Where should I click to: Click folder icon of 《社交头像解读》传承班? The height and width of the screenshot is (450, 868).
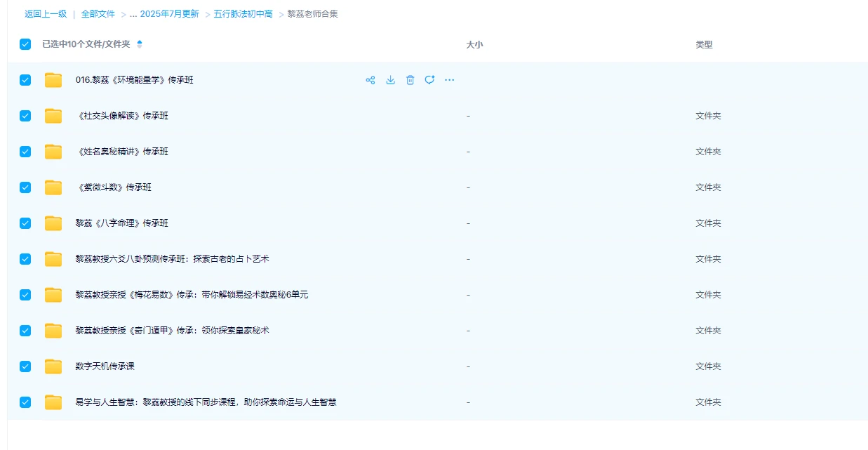coord(53,116)
